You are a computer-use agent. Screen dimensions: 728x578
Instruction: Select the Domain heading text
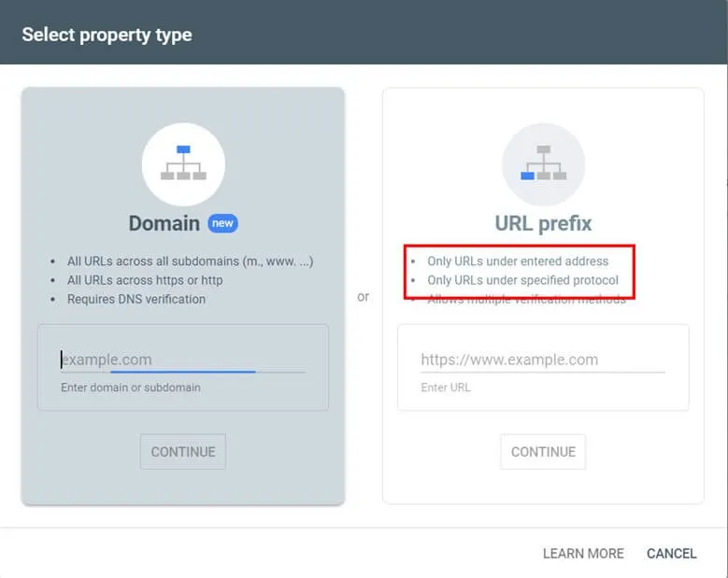coord(164,223)
